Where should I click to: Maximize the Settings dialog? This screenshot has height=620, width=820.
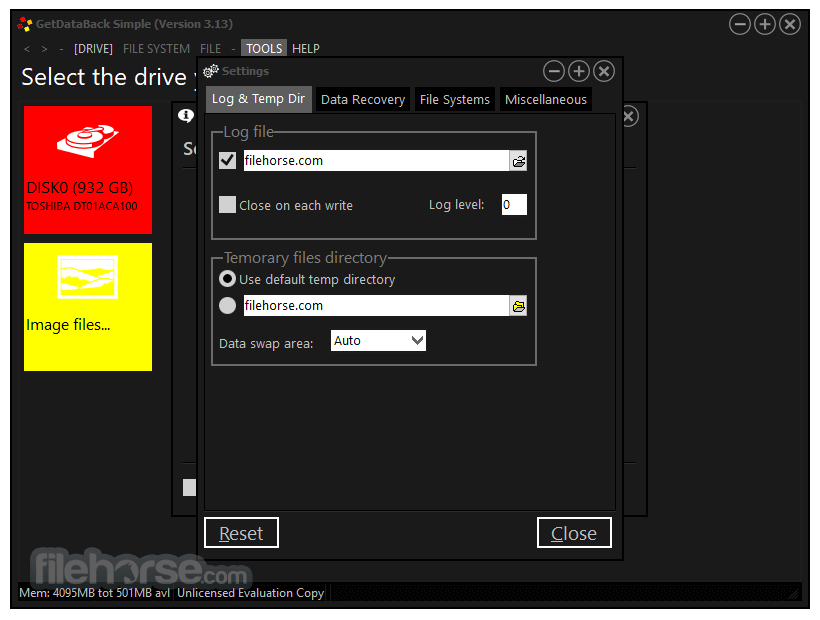pos(579,71)
